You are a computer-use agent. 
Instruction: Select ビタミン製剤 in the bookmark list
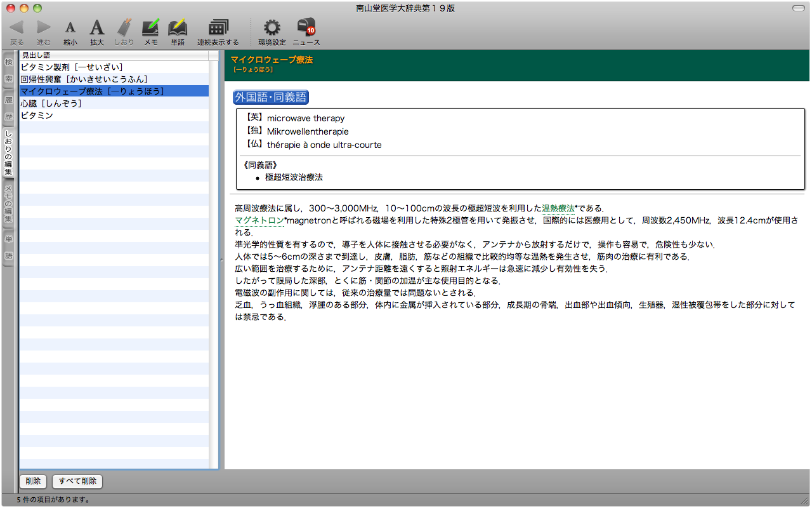[72, 67]
